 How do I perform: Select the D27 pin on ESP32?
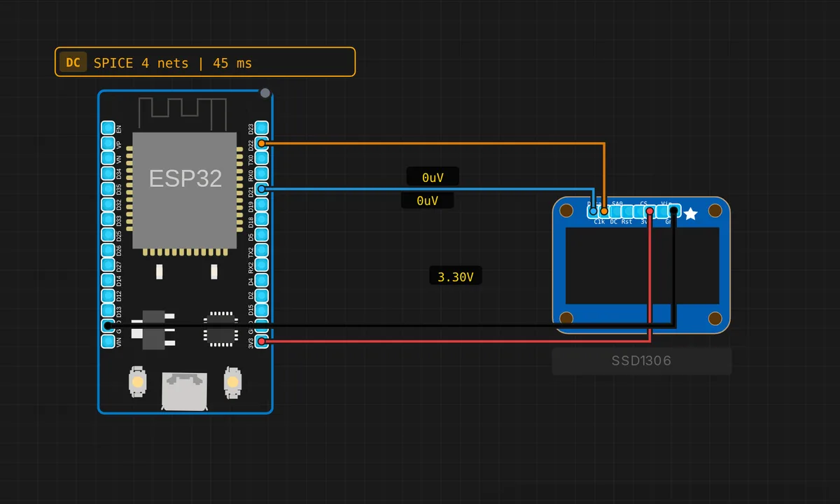(x=108, y=265)
